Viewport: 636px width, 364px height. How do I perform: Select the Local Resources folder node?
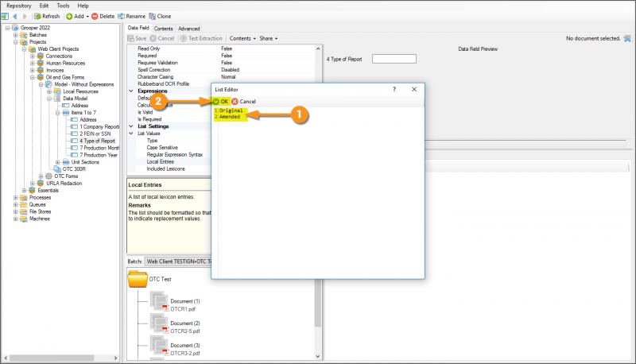click(80, 91)
